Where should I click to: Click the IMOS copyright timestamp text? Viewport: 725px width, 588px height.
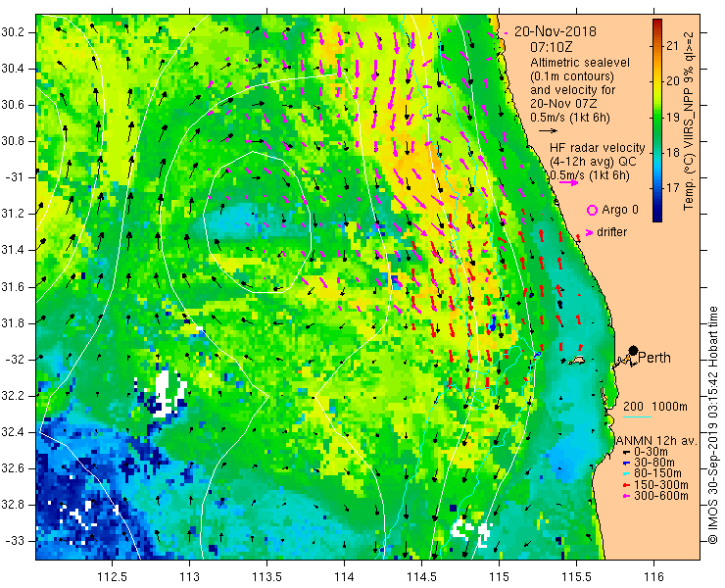point(712,425)
